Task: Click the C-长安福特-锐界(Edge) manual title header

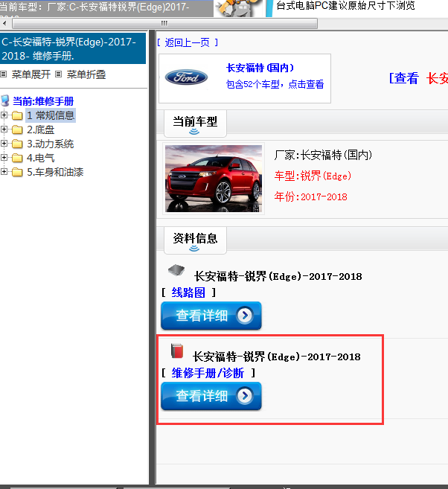Action: [x=73, y=48]
